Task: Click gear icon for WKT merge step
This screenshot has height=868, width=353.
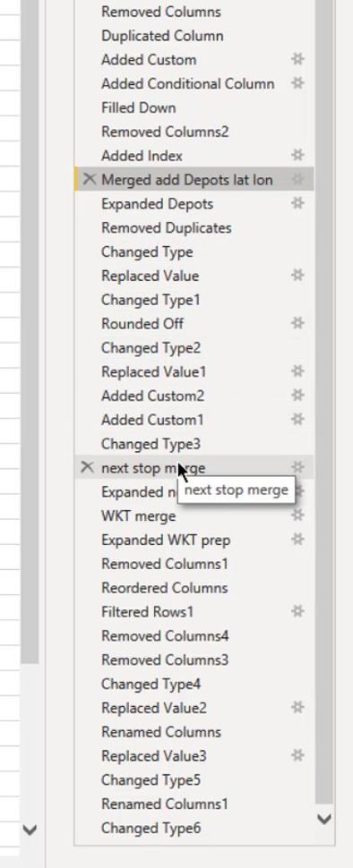Action: 298,515
